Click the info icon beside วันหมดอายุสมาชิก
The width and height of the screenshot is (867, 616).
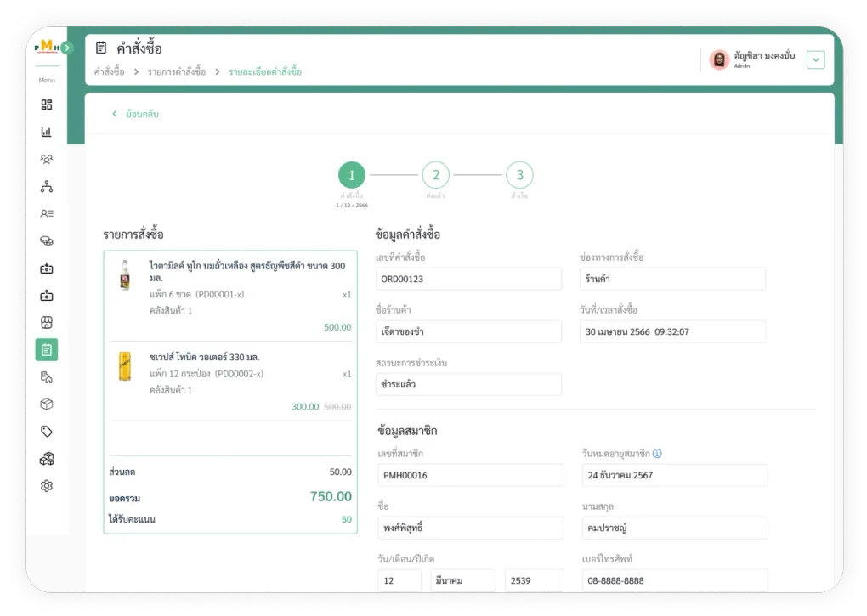click(x=657, y=453)
